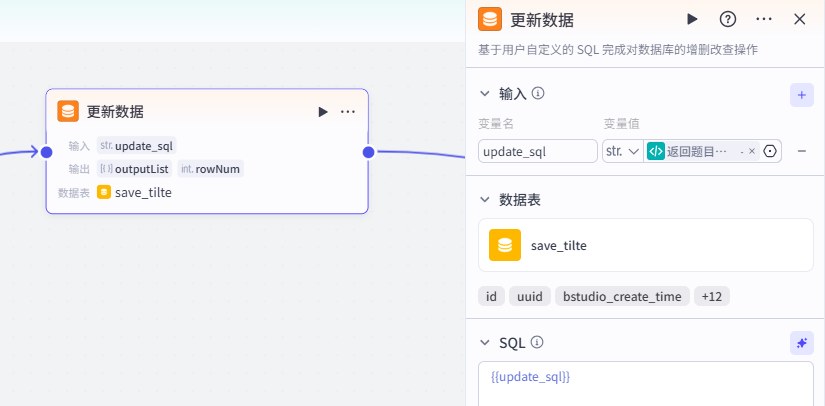
Task: Click the uuid field tag
Action: [x=530, y=297]
